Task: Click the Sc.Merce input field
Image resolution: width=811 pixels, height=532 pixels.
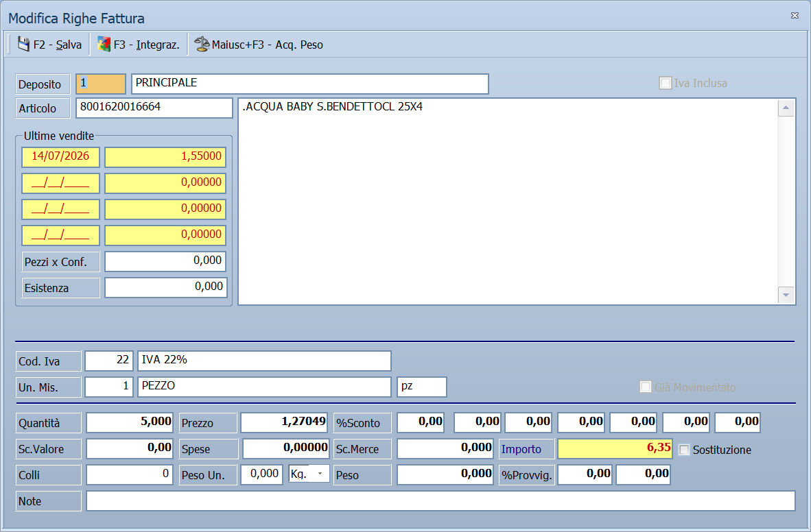Action: click(445, 448)
